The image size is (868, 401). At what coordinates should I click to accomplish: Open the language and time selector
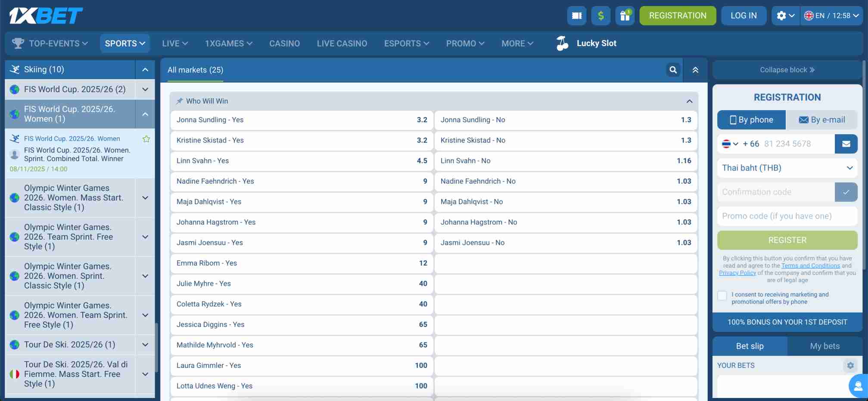click(832, 16)
